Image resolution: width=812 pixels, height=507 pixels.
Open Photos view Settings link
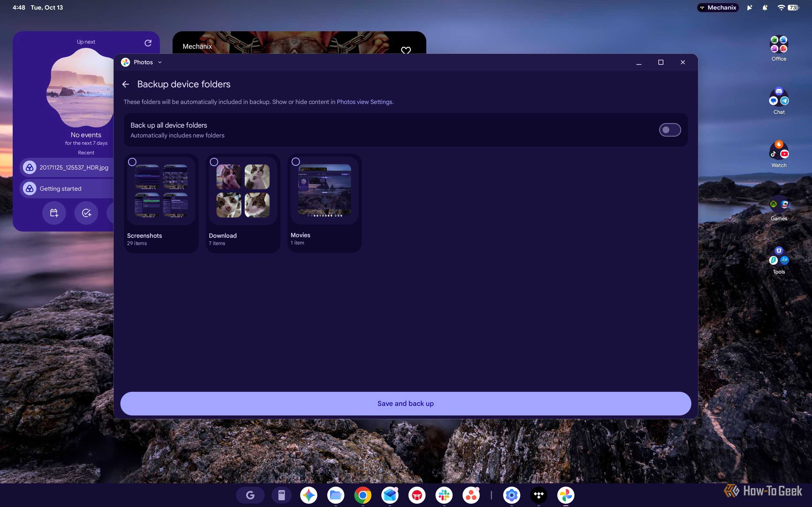(364, 102)
